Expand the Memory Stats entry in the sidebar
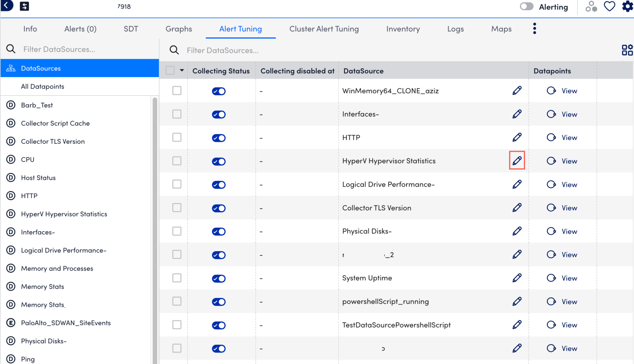The width and height of the screenshot is (634, 364). click(42, 286)
